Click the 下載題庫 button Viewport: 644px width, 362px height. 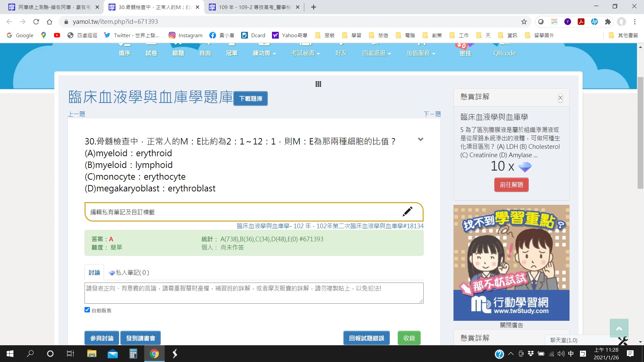click(x=251, y=99)
